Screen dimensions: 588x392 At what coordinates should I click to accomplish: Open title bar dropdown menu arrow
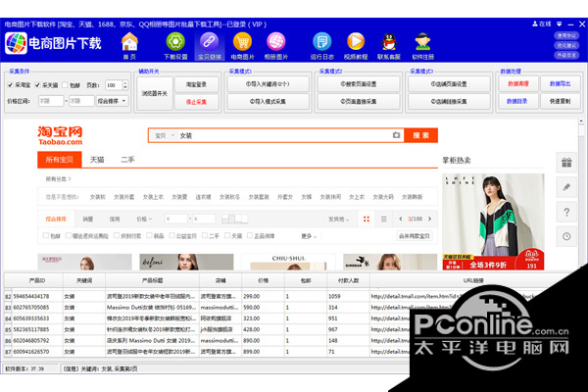[x=560, y=24]
